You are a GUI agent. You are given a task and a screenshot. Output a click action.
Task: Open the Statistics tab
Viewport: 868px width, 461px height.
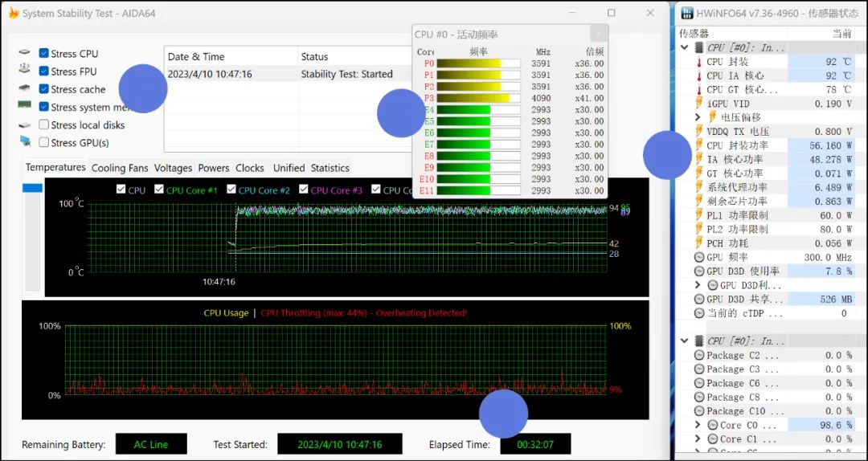[330, 168]
